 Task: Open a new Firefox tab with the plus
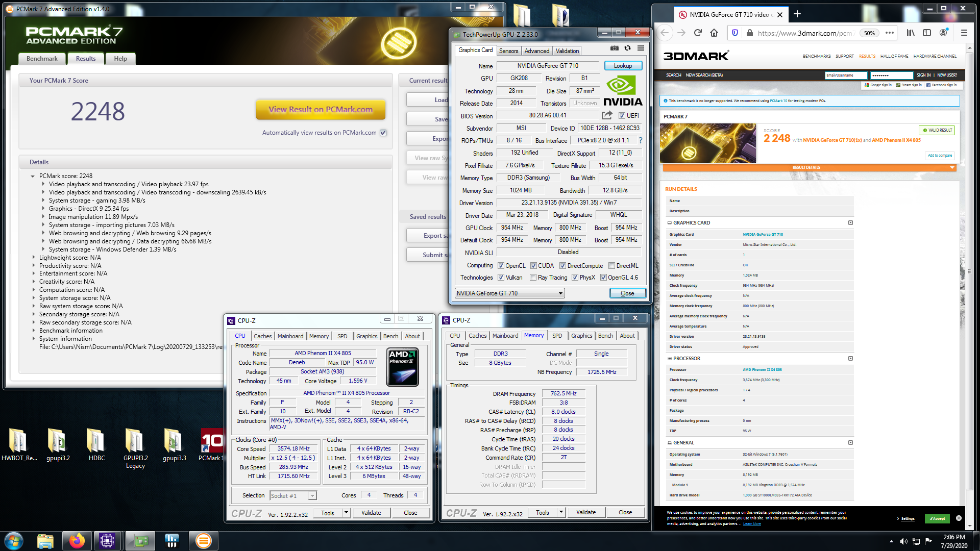click(797, 14)
